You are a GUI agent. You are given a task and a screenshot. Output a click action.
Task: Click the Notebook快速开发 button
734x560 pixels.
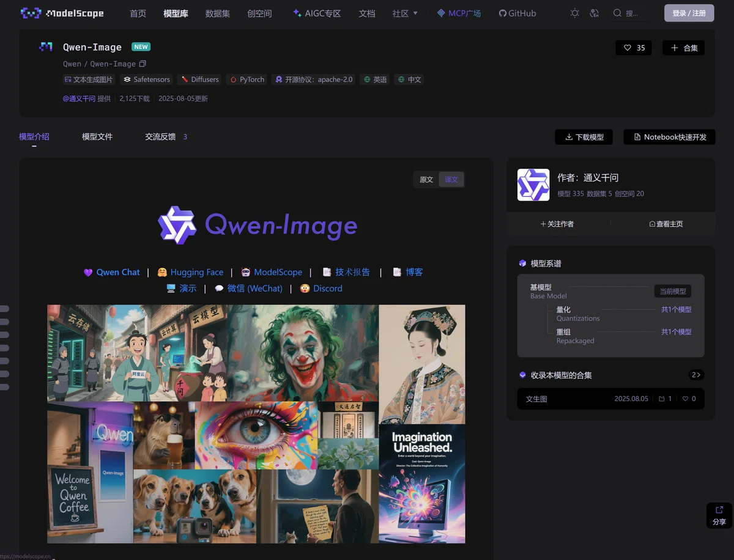(670, 137)
